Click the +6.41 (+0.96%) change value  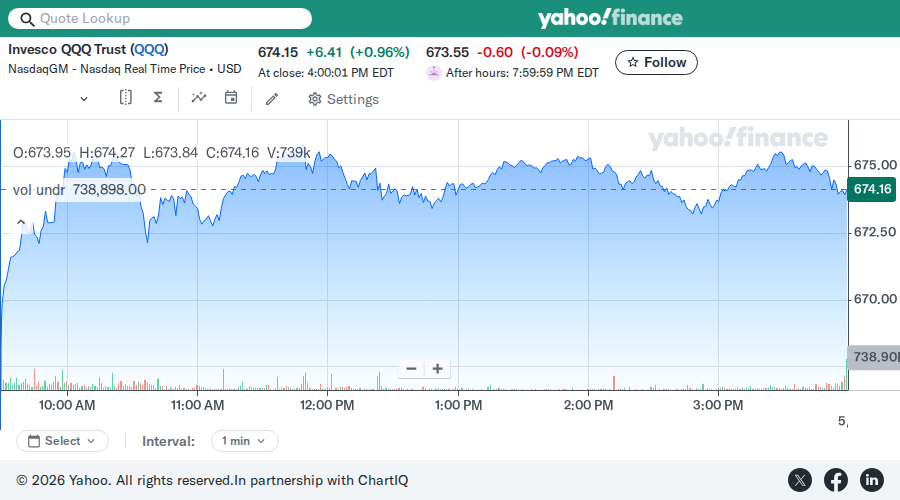tap(358, 52)
